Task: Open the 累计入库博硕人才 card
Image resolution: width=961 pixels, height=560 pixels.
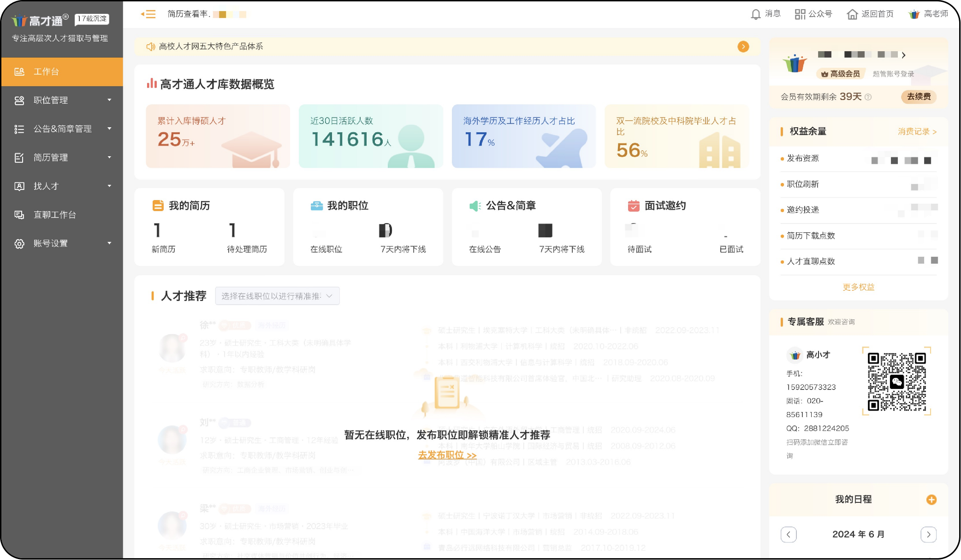Action: [218, 136]
